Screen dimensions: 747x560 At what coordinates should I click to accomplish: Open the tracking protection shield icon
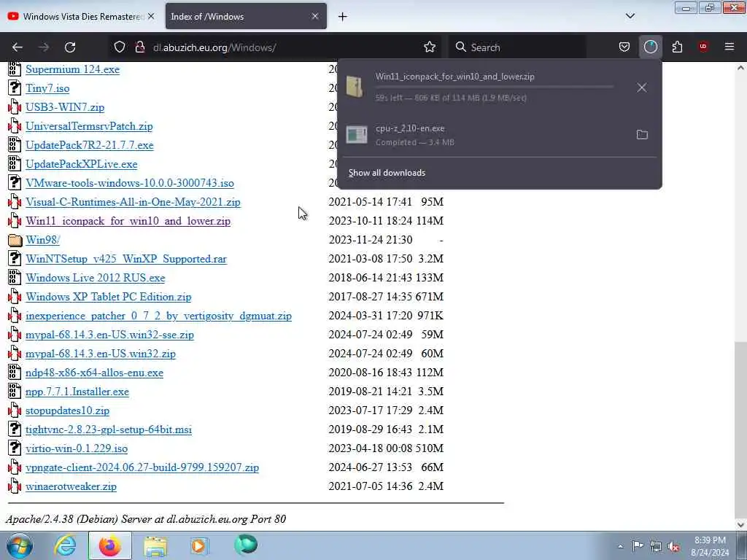tap(120, 47)
